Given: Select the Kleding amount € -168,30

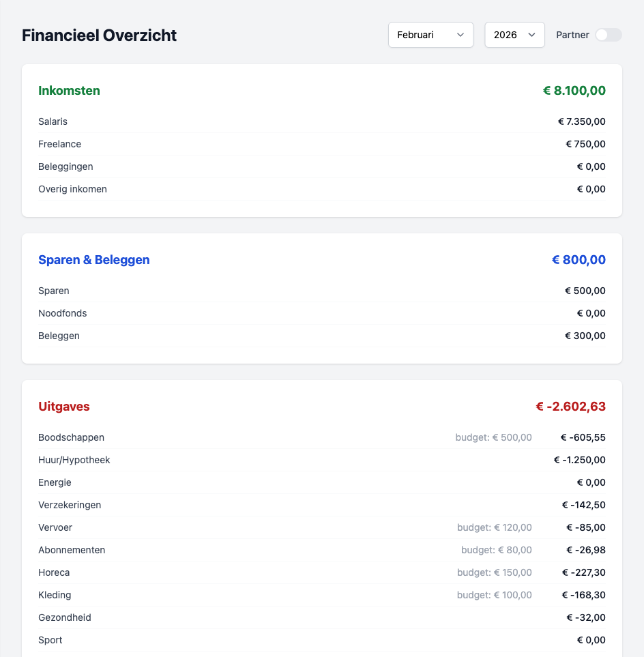Looking at the screenshot, I should point(584,596).
